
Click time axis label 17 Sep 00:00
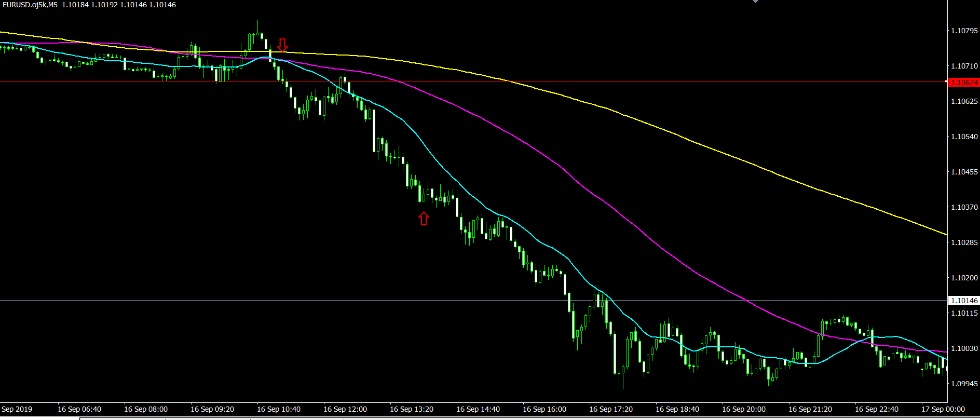(x=943, y=409)
